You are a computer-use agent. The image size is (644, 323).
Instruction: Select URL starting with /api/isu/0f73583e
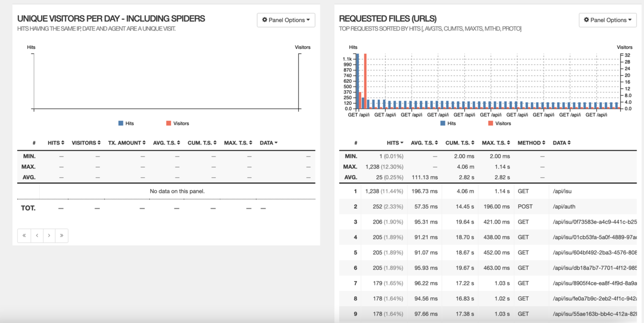[595, 222]
